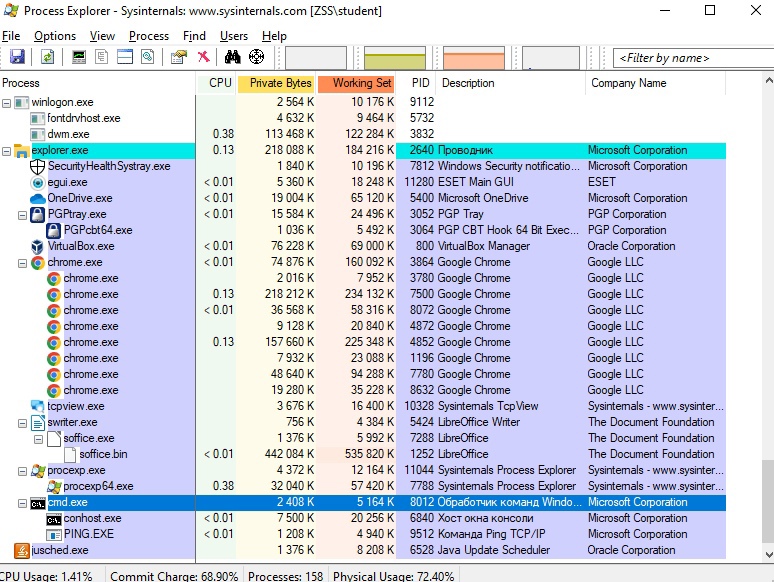
Task: Sort by Working Set column header
Action: [356, 83]
